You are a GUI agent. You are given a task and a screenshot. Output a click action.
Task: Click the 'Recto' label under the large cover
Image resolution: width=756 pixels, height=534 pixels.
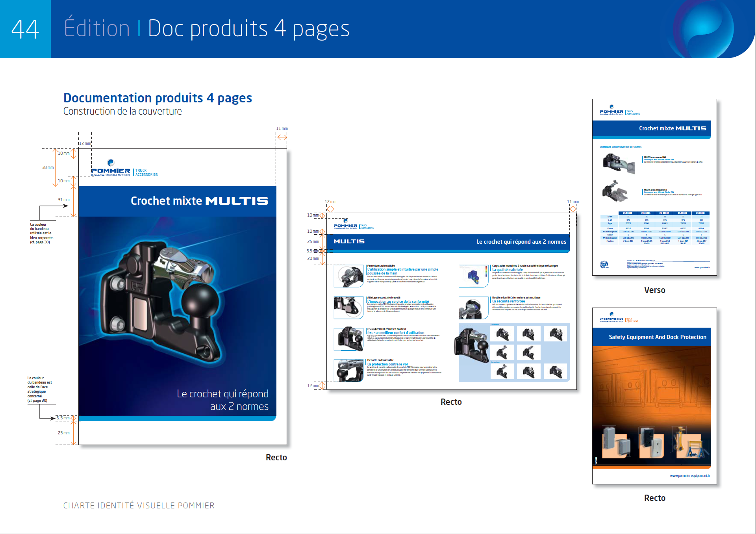pos(276,458)
